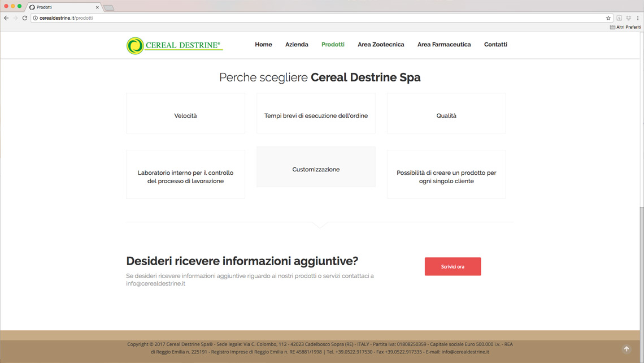Click the footer copyright text
The width and height of the screenshot is (644, 363).
[320, 348]
